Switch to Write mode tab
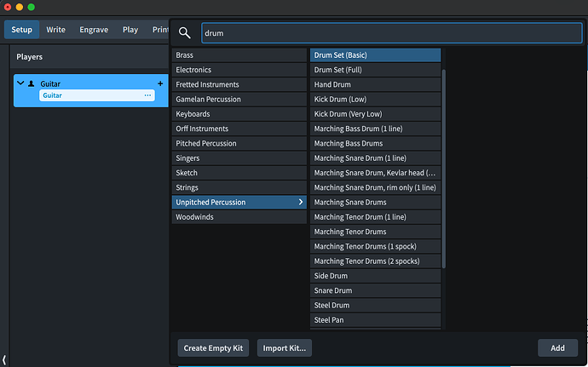 click(x=56, y=30)
